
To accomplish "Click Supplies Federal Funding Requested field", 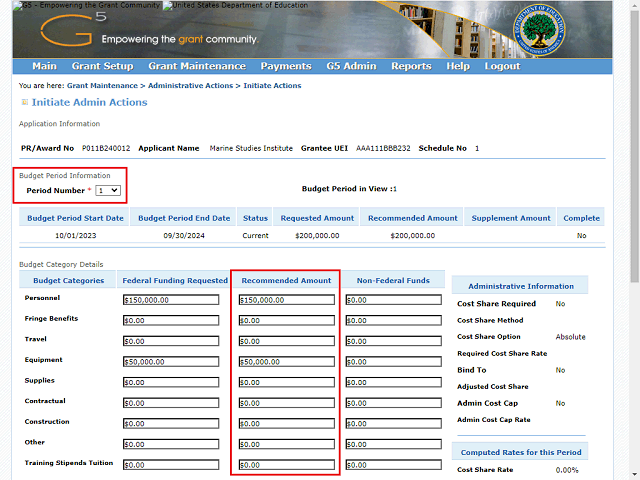I will 170,382.
